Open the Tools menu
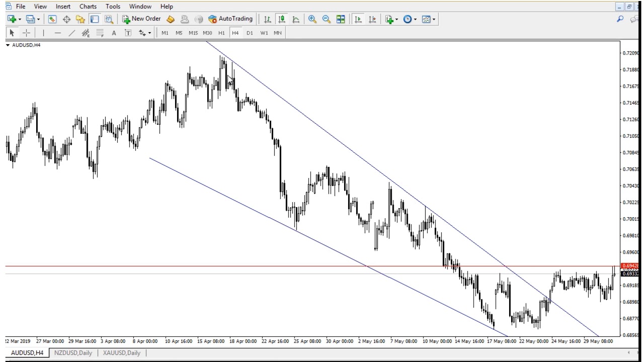The height and width of the screenshot is (362, 644). coord(113,7)
